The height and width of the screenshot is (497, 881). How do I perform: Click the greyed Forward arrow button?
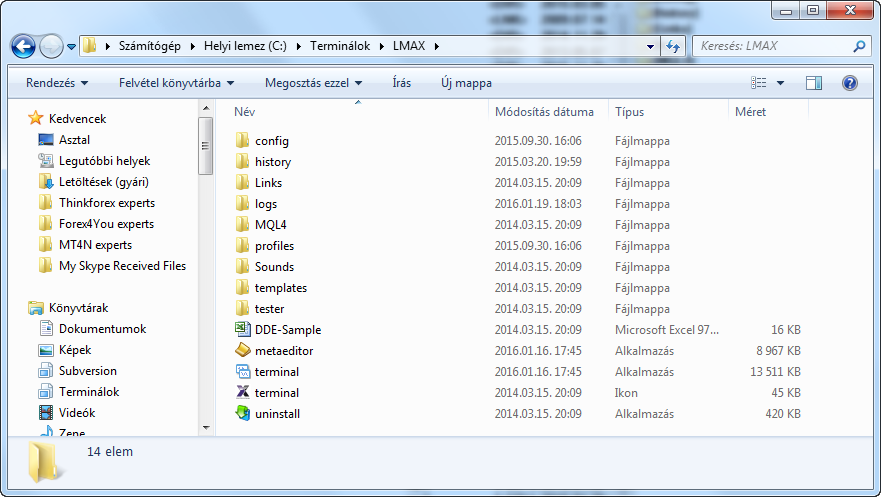pyautogui.click(x=52, y=46)
